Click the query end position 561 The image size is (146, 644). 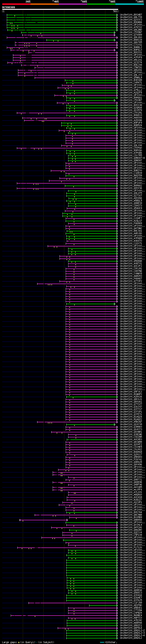(x=115, y=11)
